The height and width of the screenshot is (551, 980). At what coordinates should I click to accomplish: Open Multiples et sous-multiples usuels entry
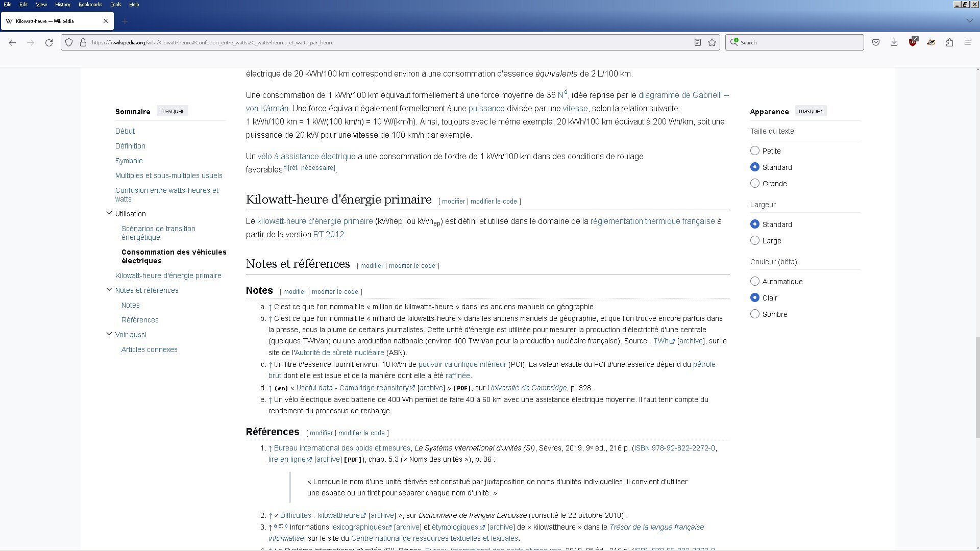click(x=169, y=176)
